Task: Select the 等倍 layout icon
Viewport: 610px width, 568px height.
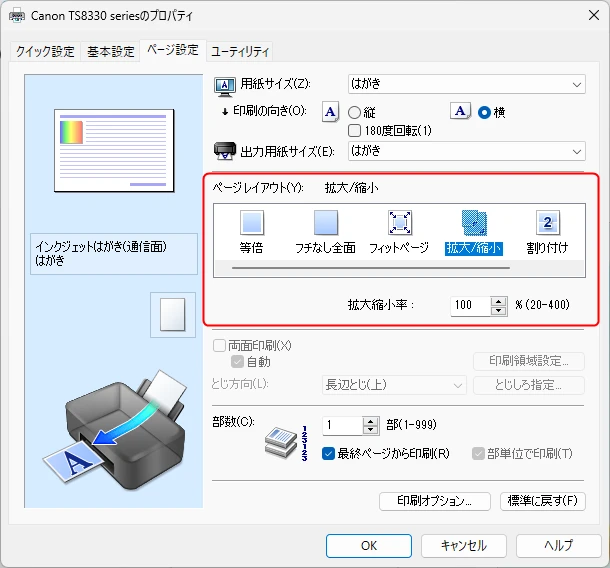Action: pyautogui.click(x=252, y=223)
